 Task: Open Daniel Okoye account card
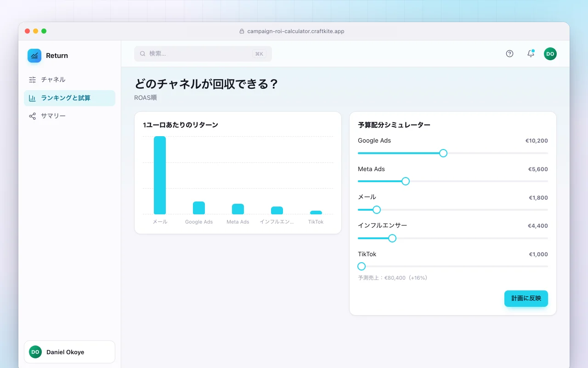point(69,352)
